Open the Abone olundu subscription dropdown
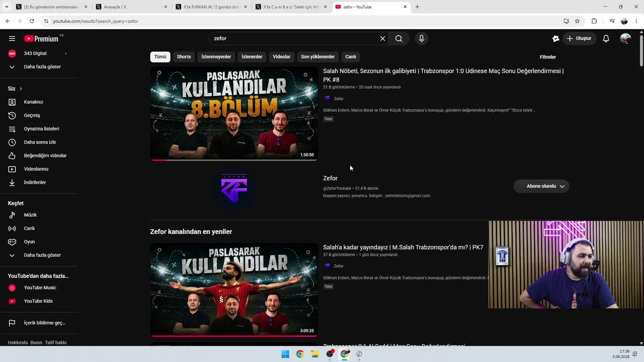 (541, 186)
